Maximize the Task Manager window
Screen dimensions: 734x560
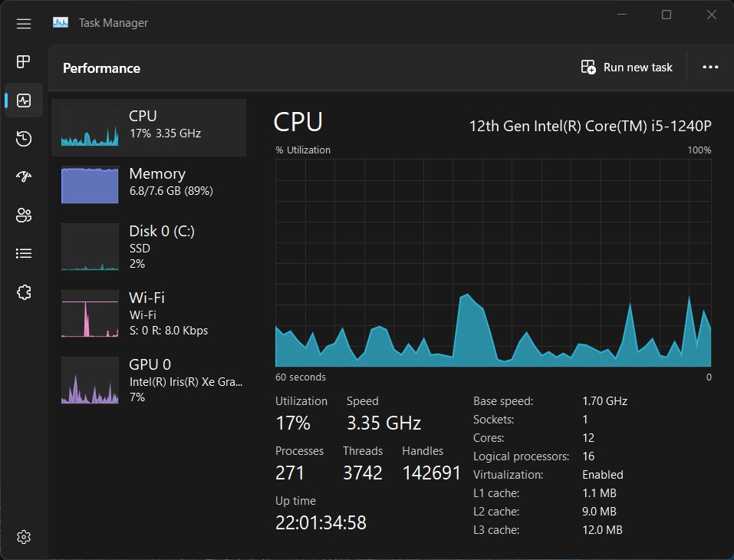[x=666, y=15]
